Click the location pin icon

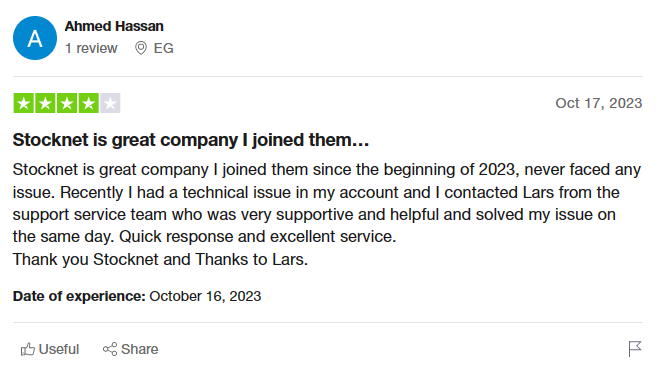[x=141, y=48]
